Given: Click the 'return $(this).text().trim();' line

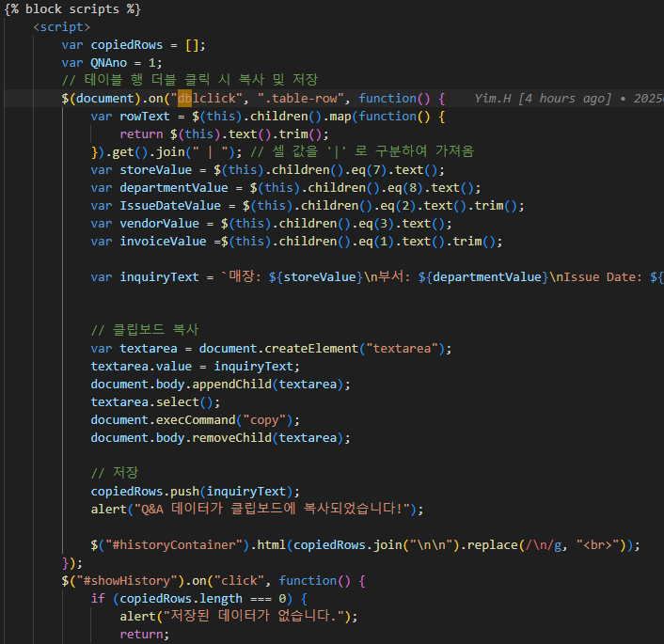Looking at the screenshot, I should (224, 134).
